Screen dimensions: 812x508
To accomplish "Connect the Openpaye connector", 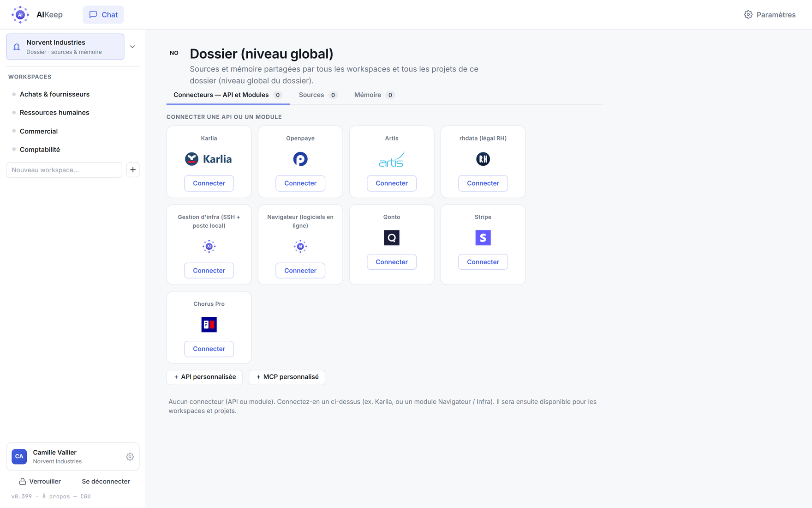I will coord(300,183).
